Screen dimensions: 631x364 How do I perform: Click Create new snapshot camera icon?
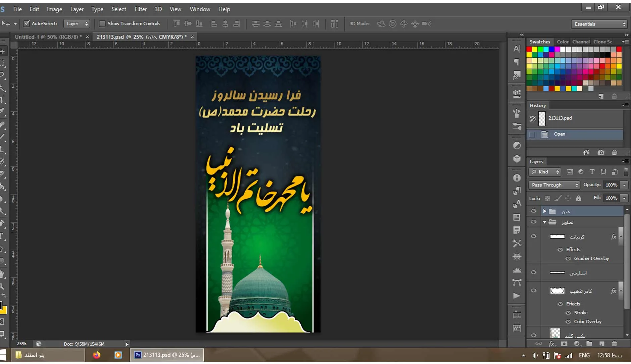coord(601,152)
